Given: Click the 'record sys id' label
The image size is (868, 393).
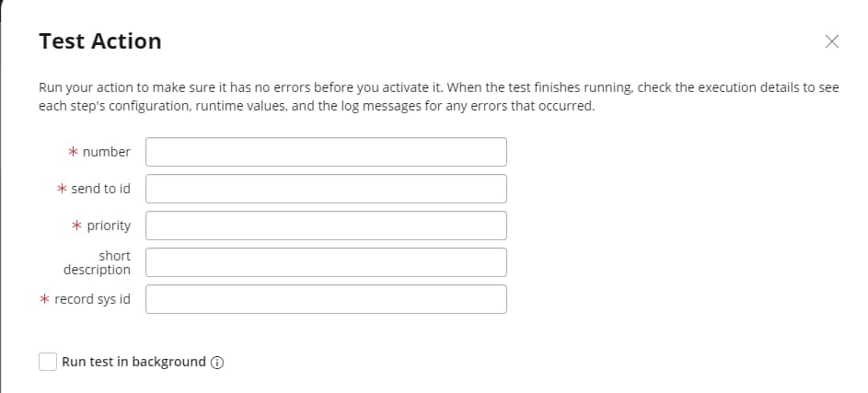Looking at the screenshot, I should click(x=92, y=299).
